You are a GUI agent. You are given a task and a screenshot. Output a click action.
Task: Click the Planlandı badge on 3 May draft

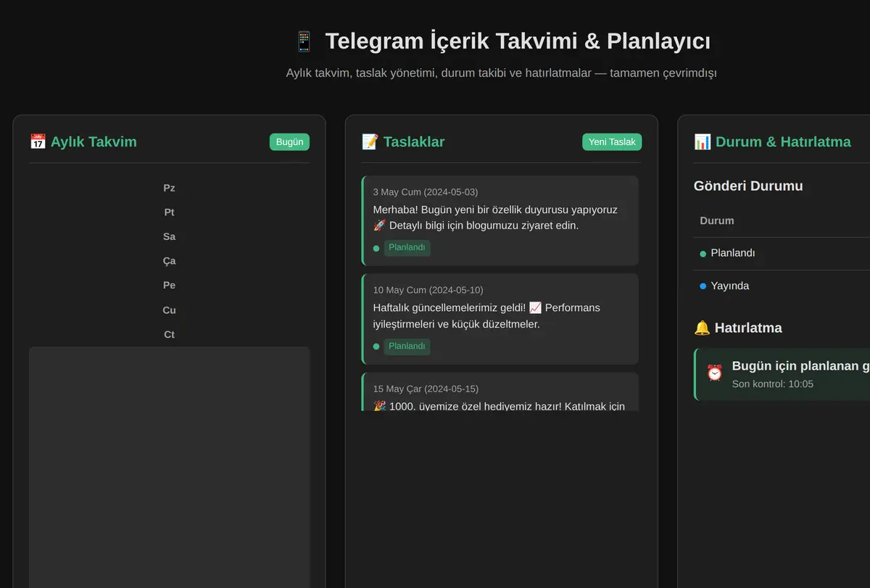click(x=407, y=248)
